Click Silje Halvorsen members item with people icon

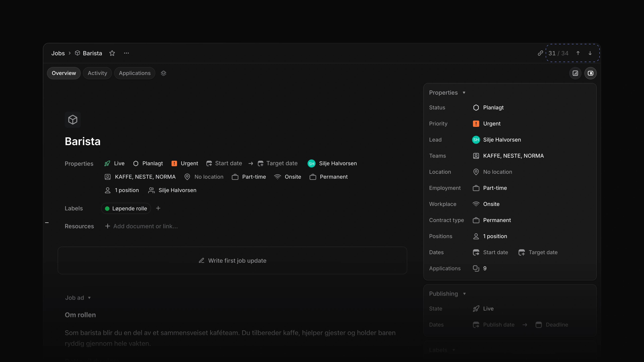point(172,190)
